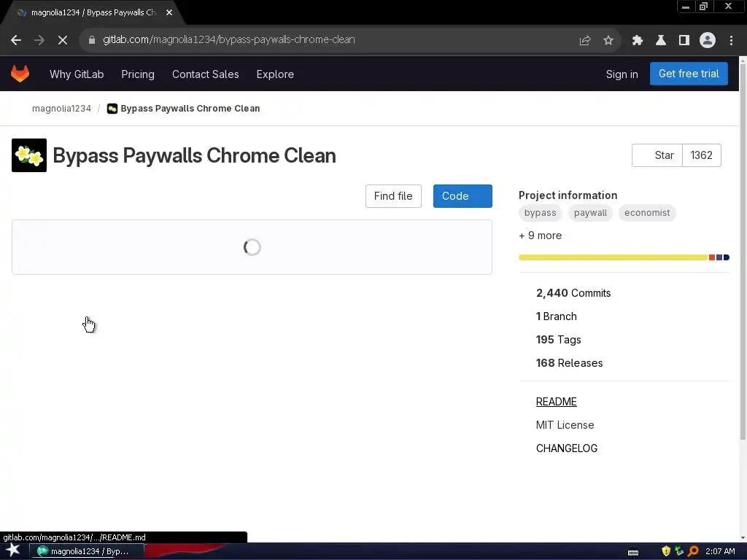Screen dimensions: 747x560
Task: Click the yellow shield tray icon
Action: [x=666, y=551]
